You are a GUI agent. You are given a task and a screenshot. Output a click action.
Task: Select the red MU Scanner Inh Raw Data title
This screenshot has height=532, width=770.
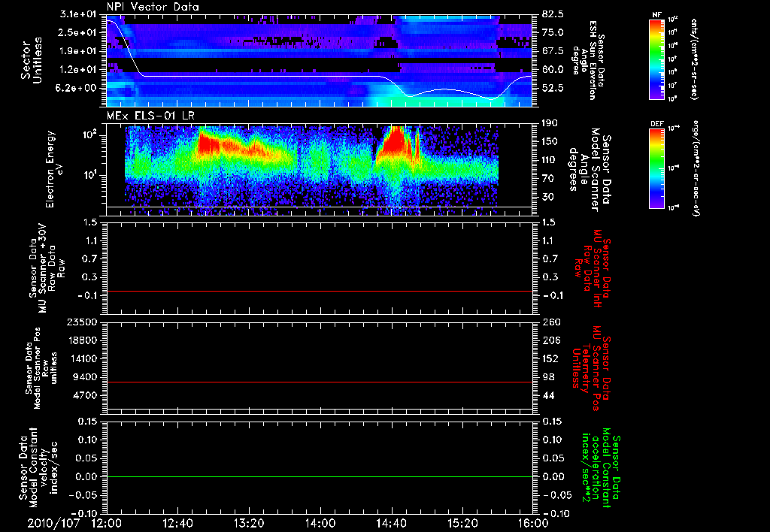(591, 268)
